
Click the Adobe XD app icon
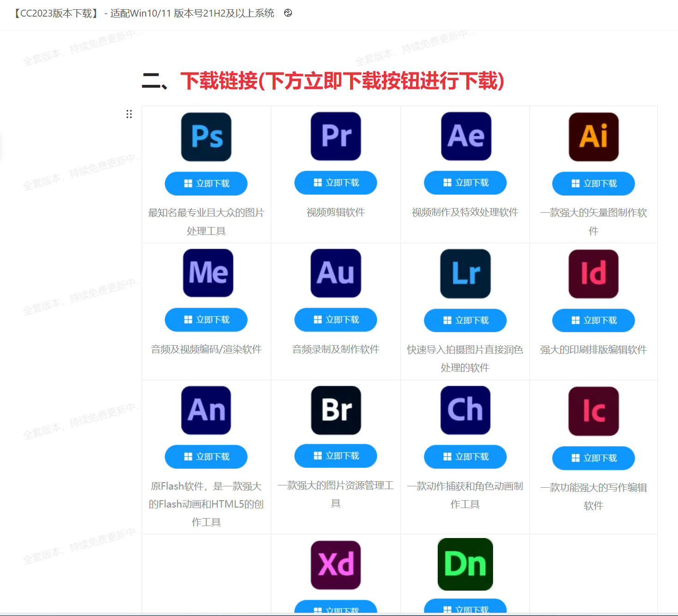tap(336, 565)
